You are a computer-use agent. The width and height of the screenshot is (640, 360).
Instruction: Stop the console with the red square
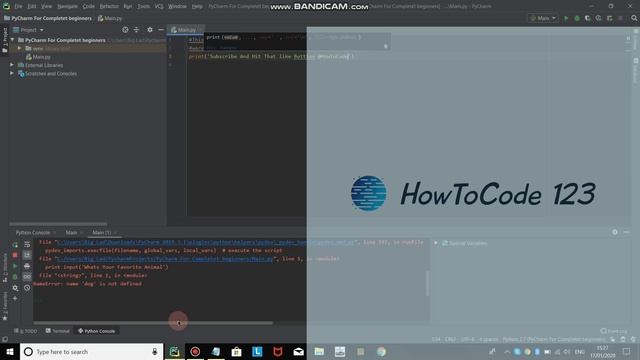pos(15,255)
